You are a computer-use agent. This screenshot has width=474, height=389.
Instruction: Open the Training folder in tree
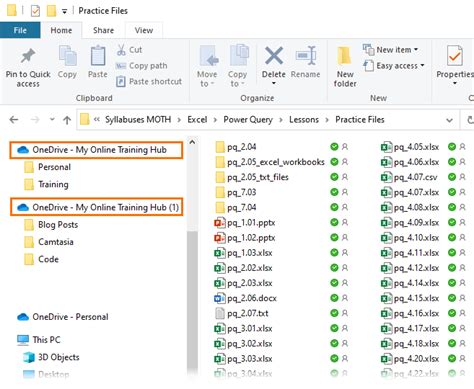[46, 184]
